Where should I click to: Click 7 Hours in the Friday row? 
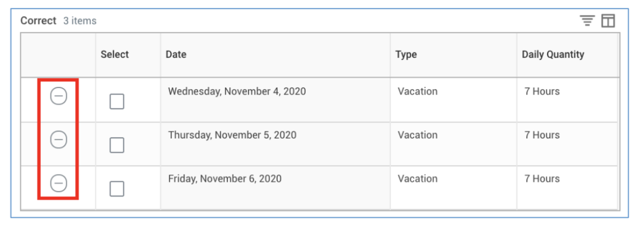click(x=542, y=179)
